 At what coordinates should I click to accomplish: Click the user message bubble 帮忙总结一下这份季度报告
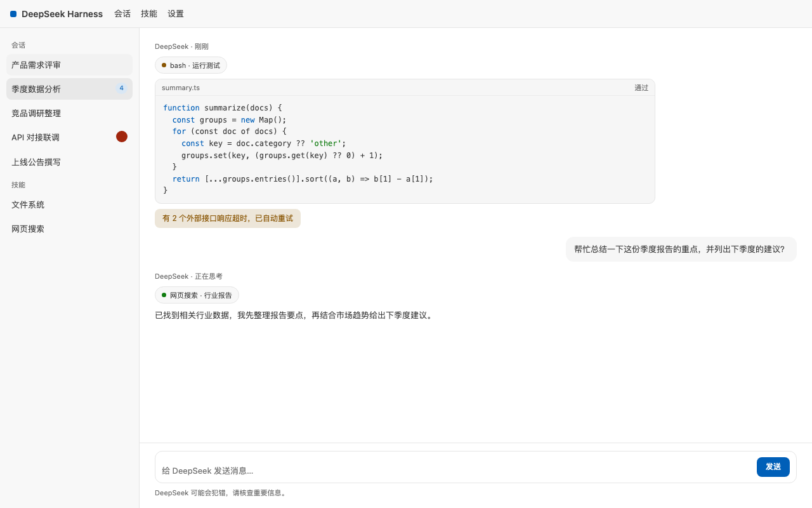(x=681, y=250)
